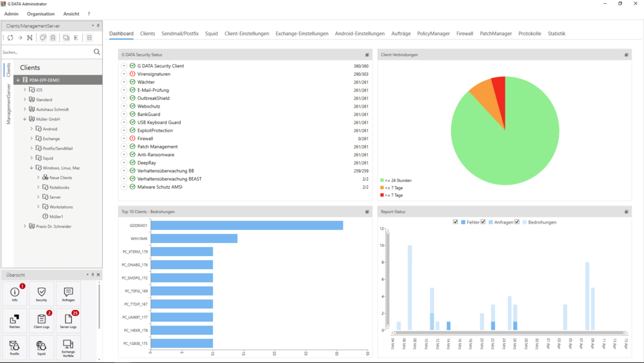Switch to the vertical ManagementServer side tab

(8, 104)
